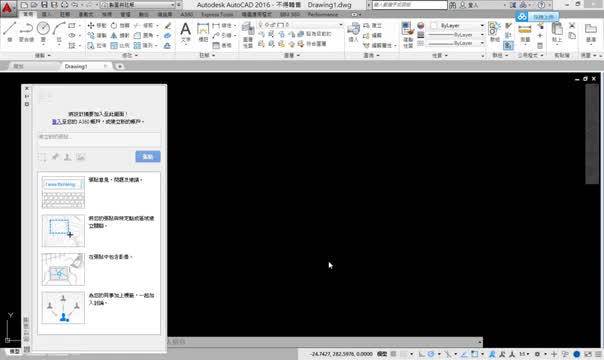Click the sign-in link in Design Feed

pyautogui.click(x=57, y=121)
